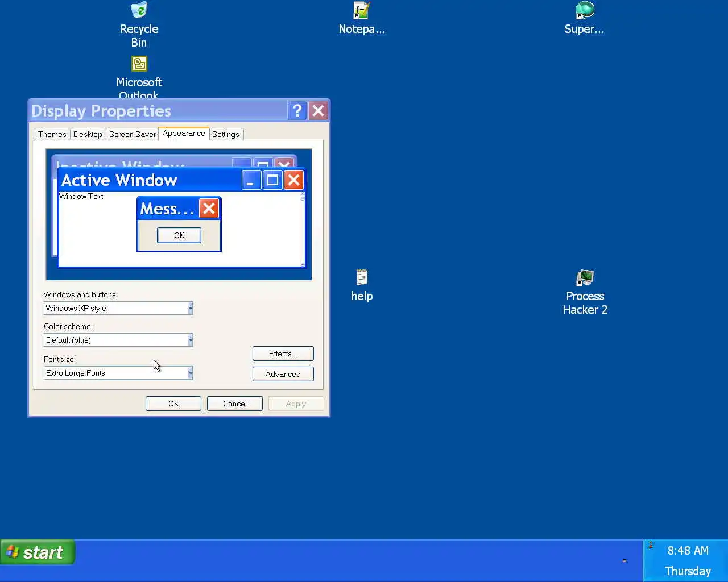Open the Start menu
Screen dimensions: 728x582
pyautogui.click(x=38, y=552)
